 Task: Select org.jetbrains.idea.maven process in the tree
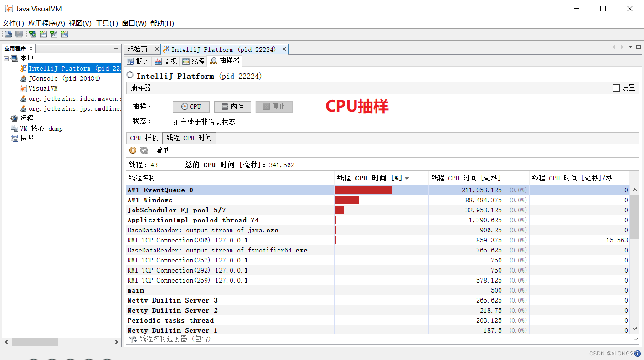(x=75, y=98)
